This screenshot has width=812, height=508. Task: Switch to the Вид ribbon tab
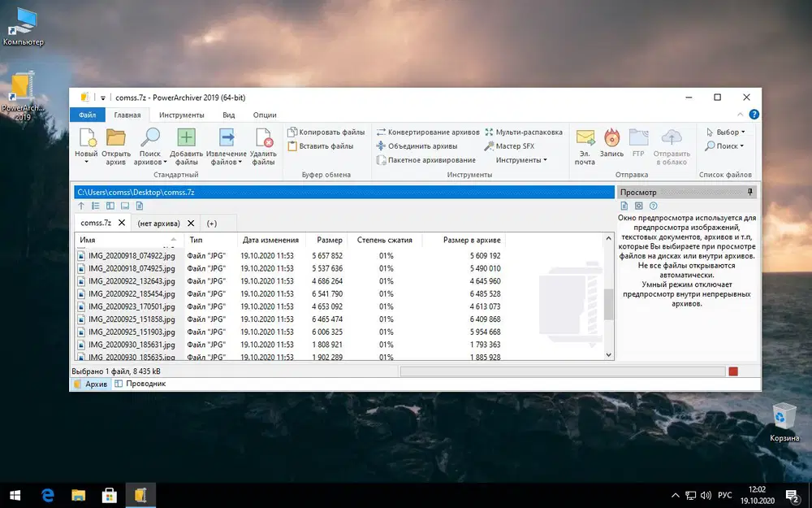pyautogui.click(x=229, y=115)
